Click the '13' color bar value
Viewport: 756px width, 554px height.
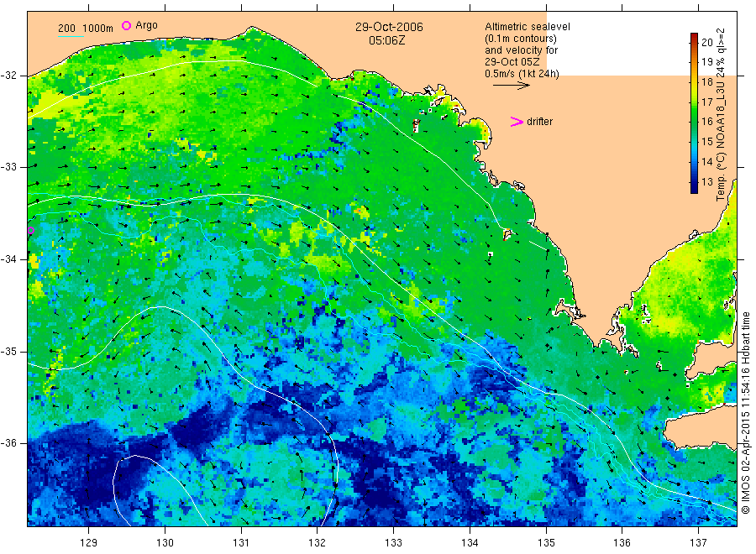coord(706,181)
